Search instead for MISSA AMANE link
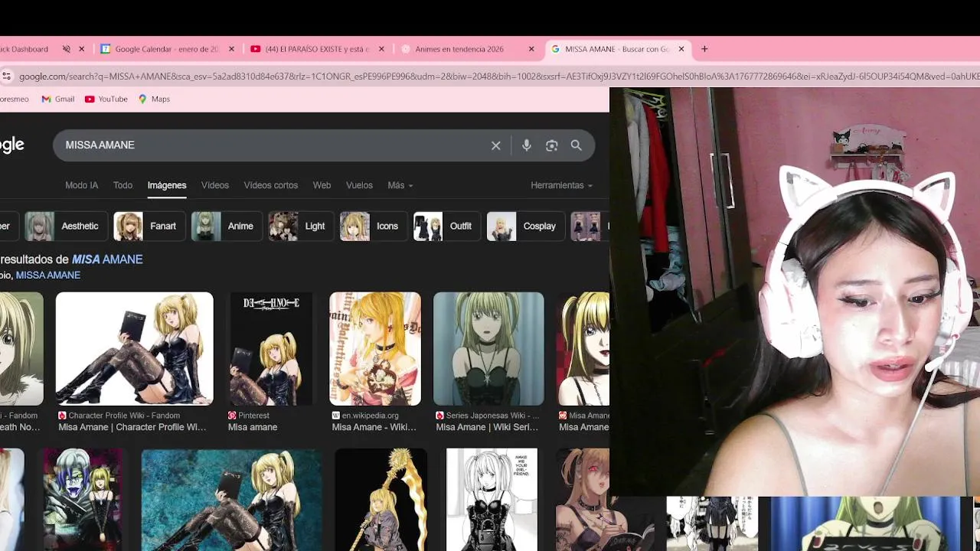980x551 pixels. [x=47, y=275]
